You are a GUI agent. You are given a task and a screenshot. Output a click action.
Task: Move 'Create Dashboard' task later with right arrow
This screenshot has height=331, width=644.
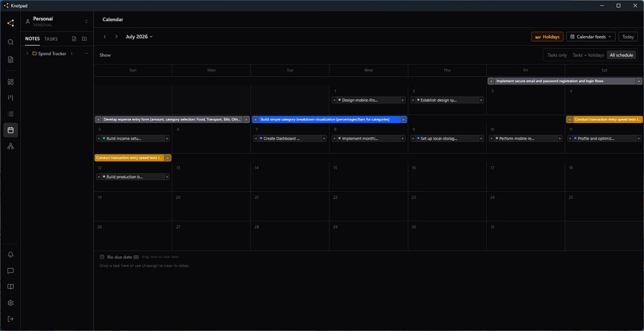324,139
